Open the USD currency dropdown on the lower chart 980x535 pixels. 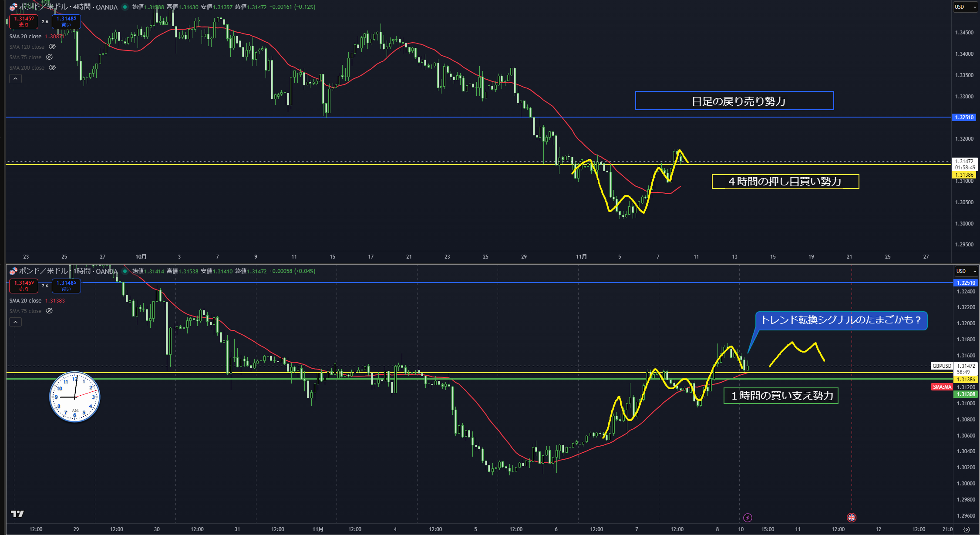coord(966,271)
